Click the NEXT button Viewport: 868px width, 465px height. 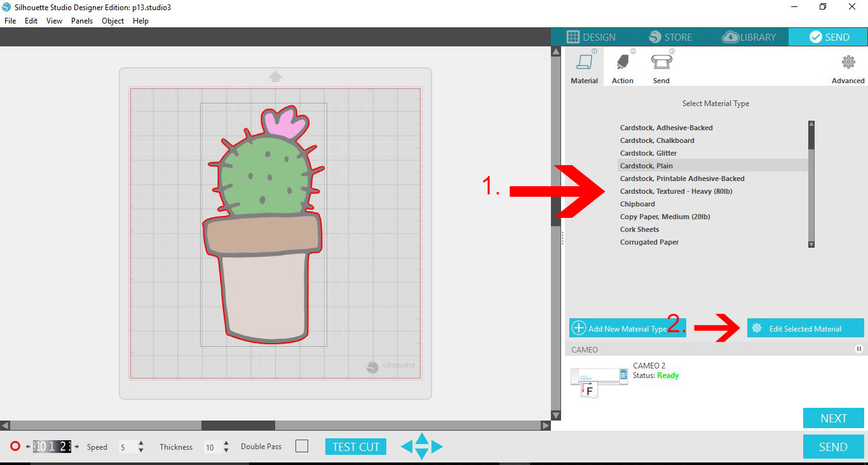tap(834, 418)
